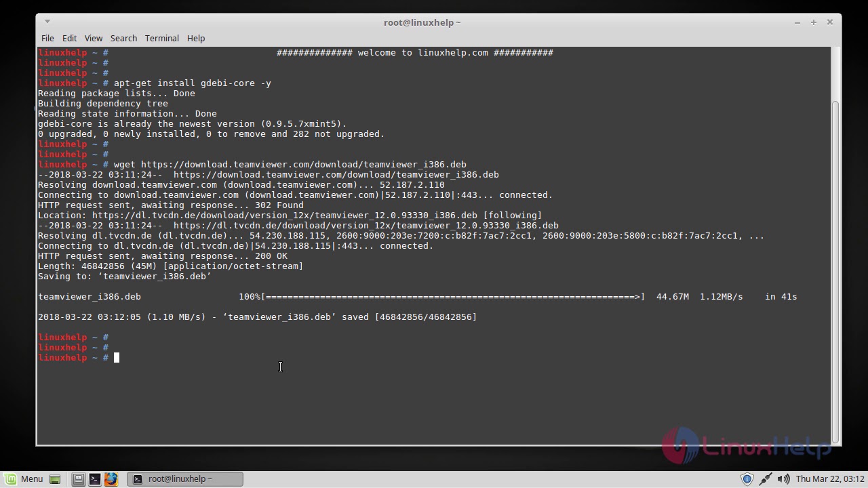Screen dimensions: 868x488
Task: Click the 'Connecting to dl.tvcdn.de' line
Action: tap(236, 246)
